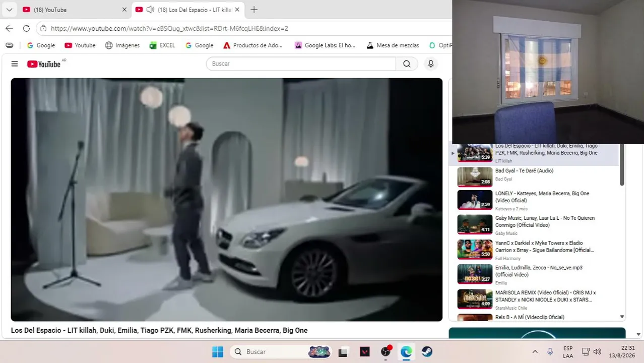644x363 pixels.
Task: Open Task View from the taskbar
Action: tap(343, 351)
